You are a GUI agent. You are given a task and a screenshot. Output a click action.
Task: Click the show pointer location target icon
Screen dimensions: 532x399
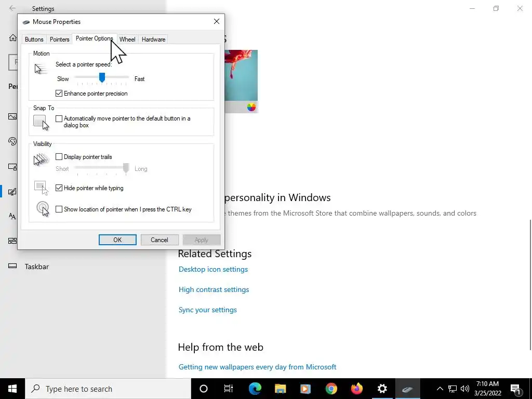(43, 209)
